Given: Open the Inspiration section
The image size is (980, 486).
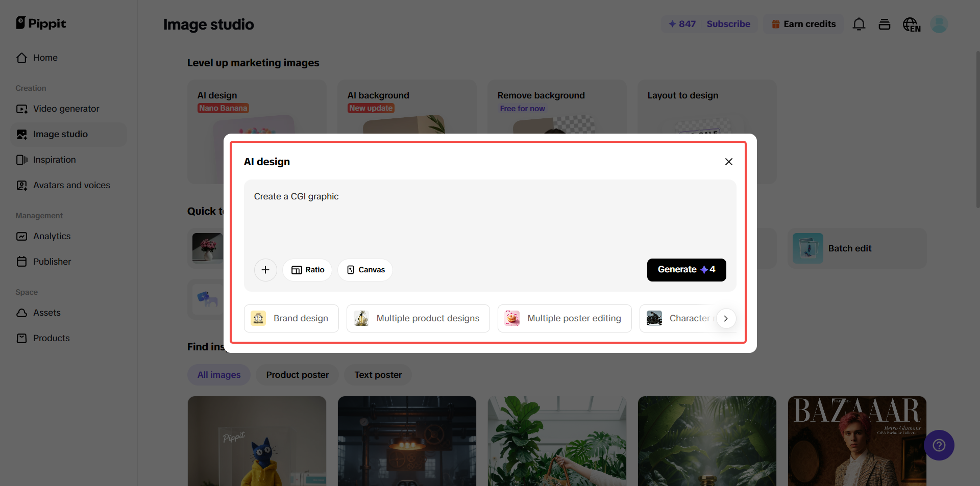Looking at the screenshot, I should tap(54, 160).
